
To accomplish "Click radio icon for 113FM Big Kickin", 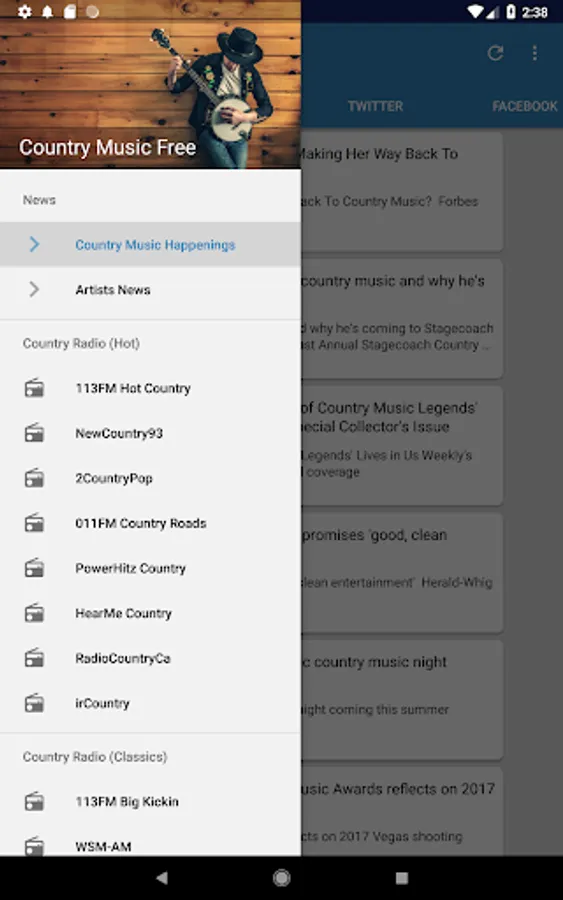I will click(x=34, y=801).
